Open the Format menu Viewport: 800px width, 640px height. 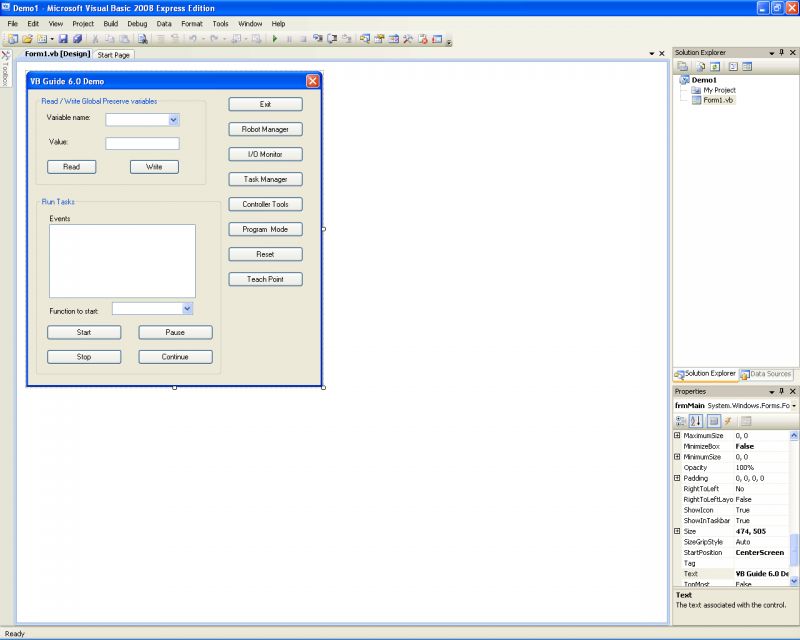192,23
